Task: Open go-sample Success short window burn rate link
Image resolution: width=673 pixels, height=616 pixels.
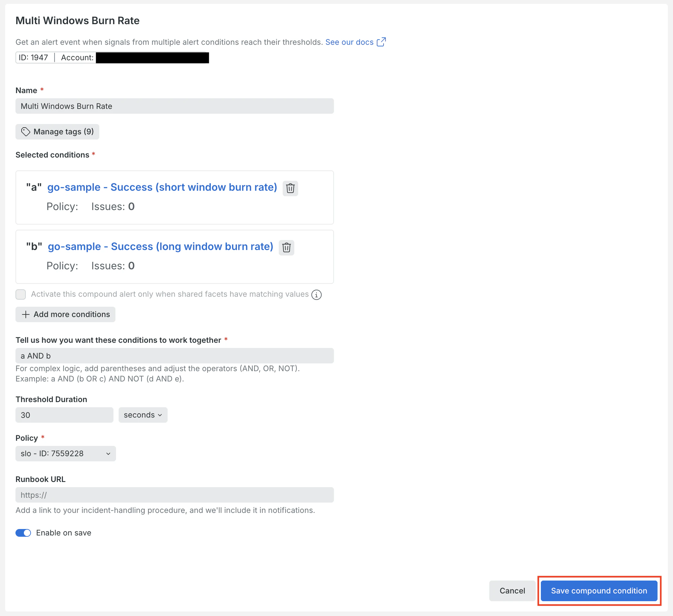Action: pyautogui.click(x=162, y=187)
